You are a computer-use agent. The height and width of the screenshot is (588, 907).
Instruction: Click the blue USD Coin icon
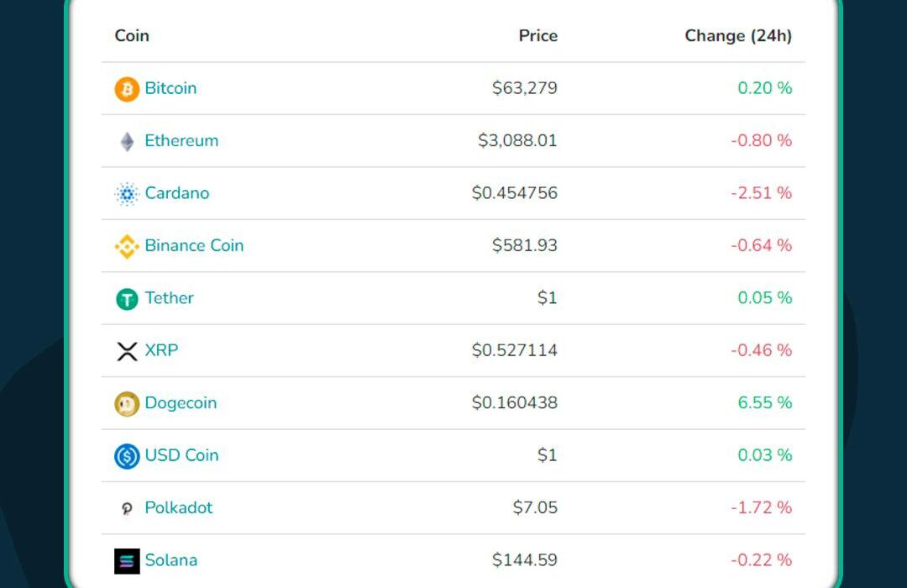tap(127, 456)
